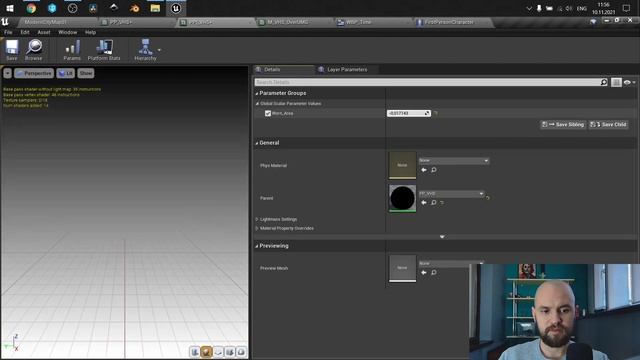Set preview mesh to cylinder
640x360 pixels.
(195, 351)
